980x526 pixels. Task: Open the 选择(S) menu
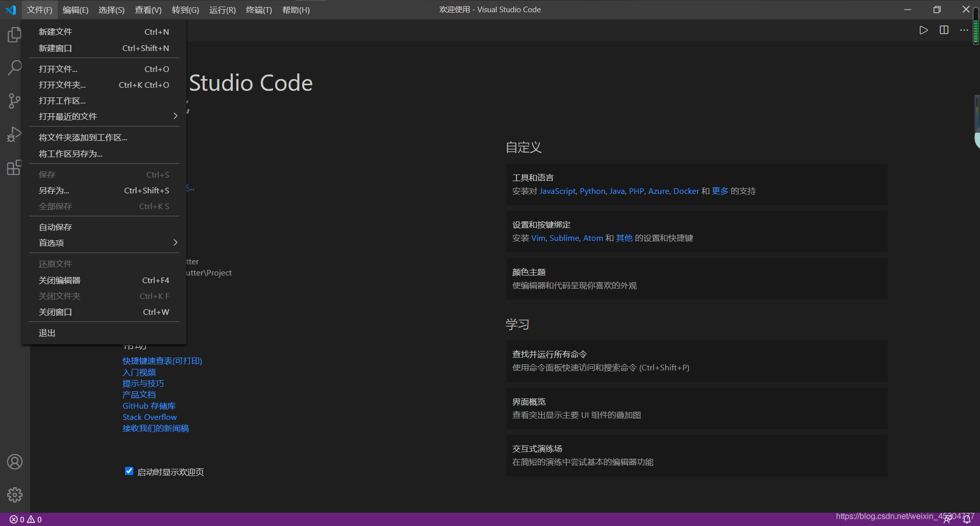click(111, 10)
